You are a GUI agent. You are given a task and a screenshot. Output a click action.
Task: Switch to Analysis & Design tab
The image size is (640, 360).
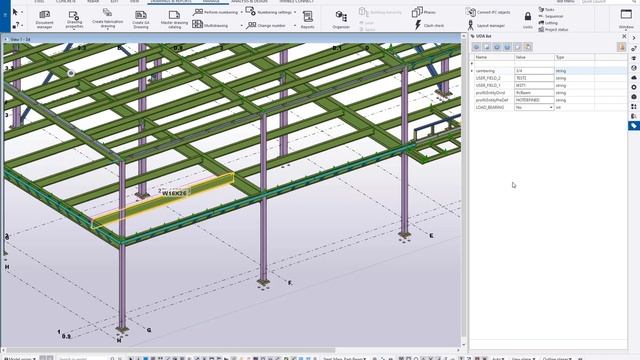tap(249, 2)
